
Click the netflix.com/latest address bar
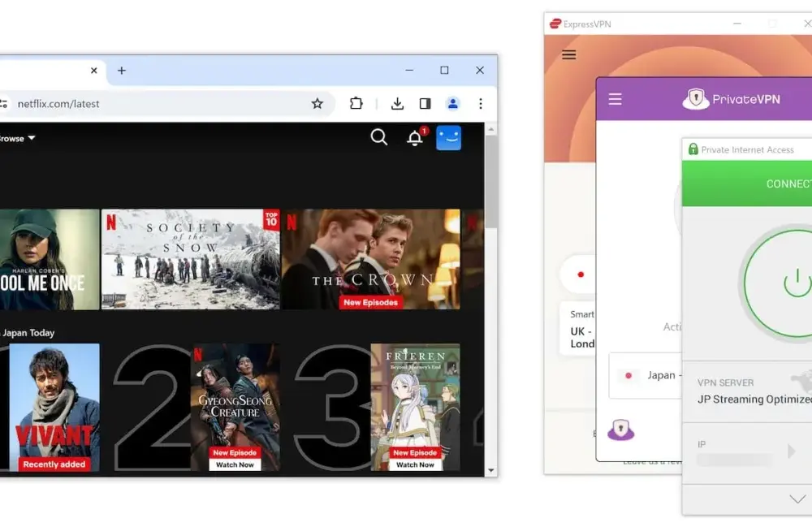[166, 104]
